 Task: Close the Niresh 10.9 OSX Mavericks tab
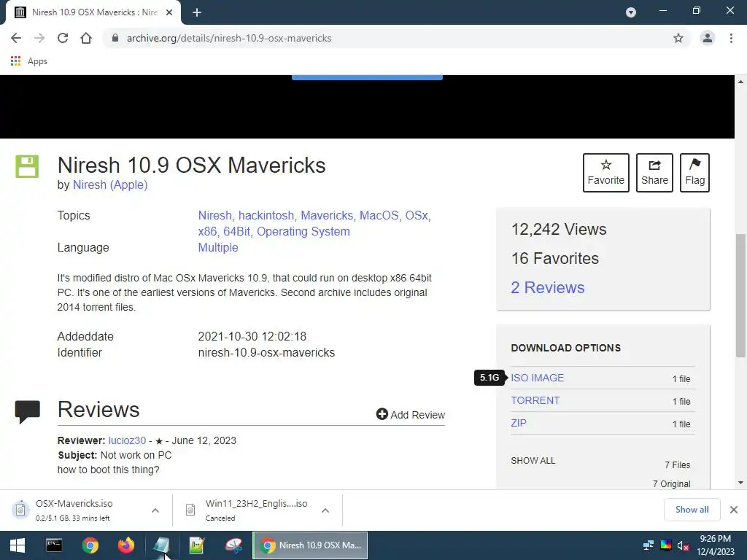[169, 12]
